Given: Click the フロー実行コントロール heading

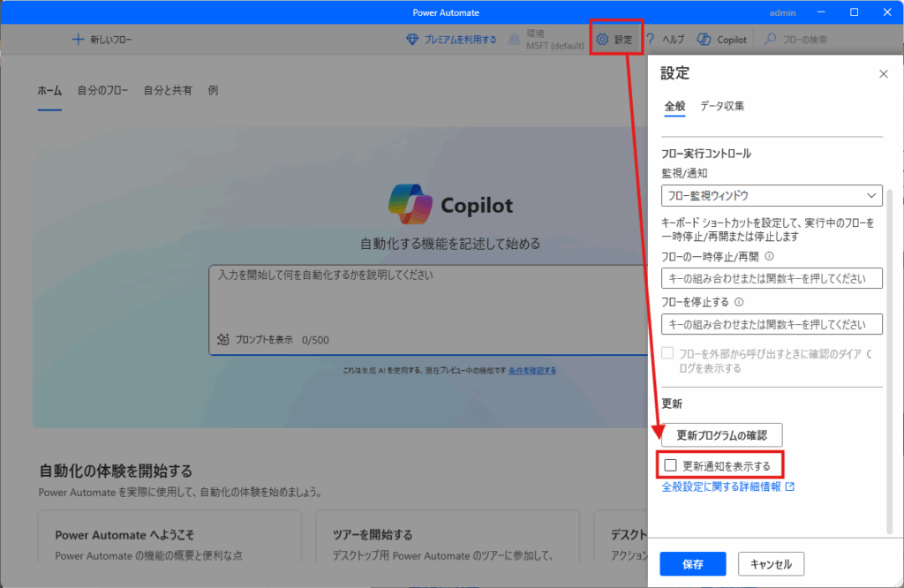Looking at the screenshot, I should tap(705, 154).
